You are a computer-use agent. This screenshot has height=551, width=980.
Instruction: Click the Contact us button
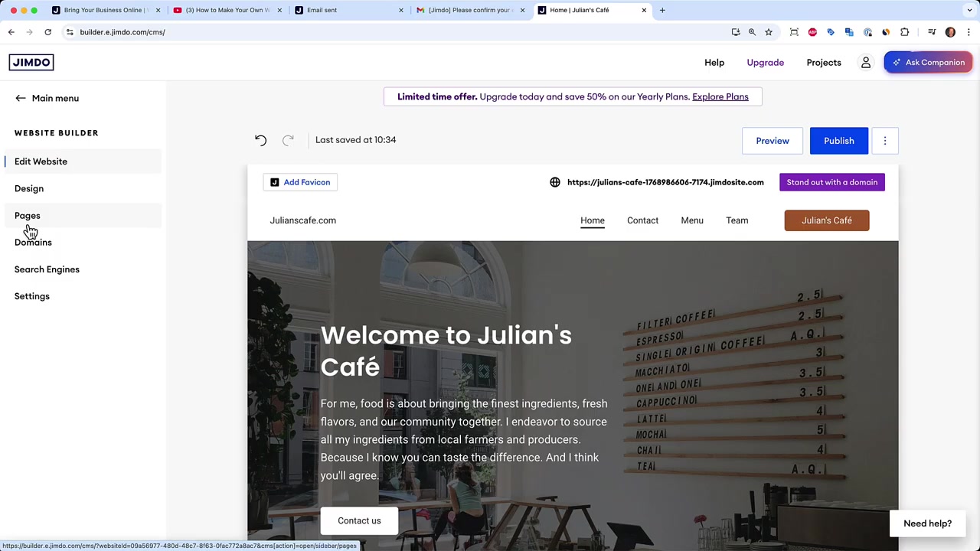click(359, 520)
